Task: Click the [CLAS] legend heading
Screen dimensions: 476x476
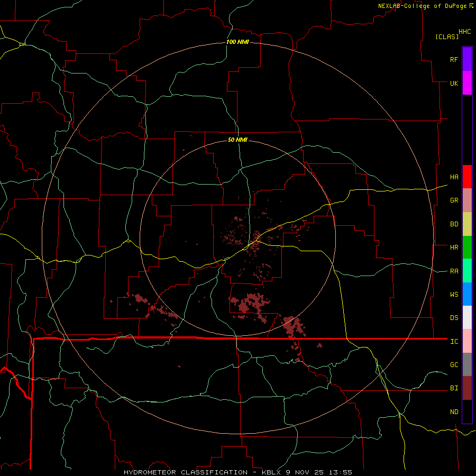Action: point(447,36)
